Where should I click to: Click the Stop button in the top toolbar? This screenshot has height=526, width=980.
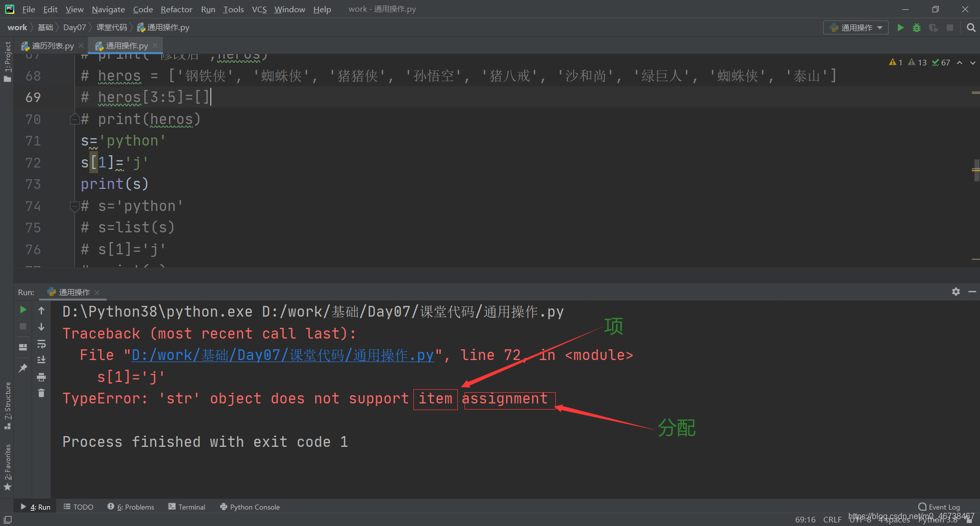point(950,28)
